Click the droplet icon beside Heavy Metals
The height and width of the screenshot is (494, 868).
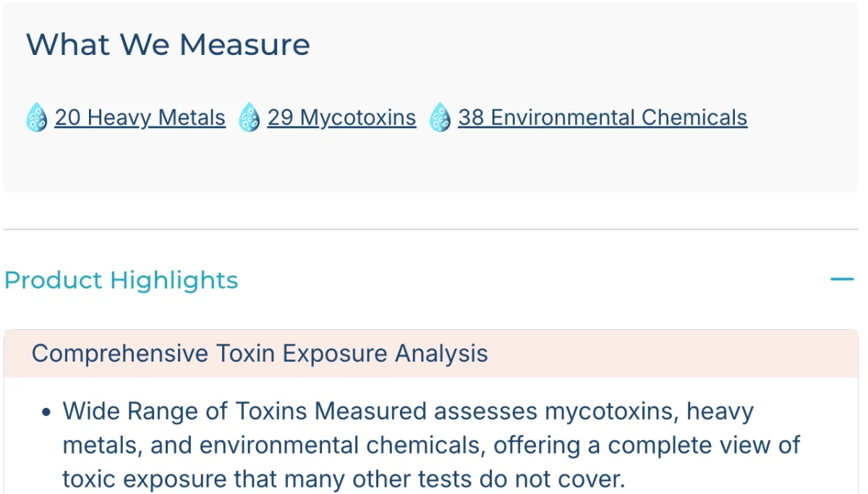point(36,117)
